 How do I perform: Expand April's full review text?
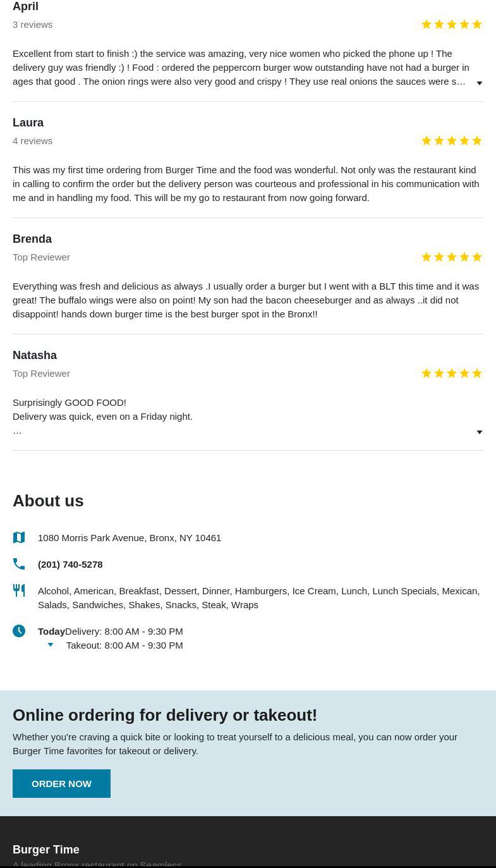480,83
